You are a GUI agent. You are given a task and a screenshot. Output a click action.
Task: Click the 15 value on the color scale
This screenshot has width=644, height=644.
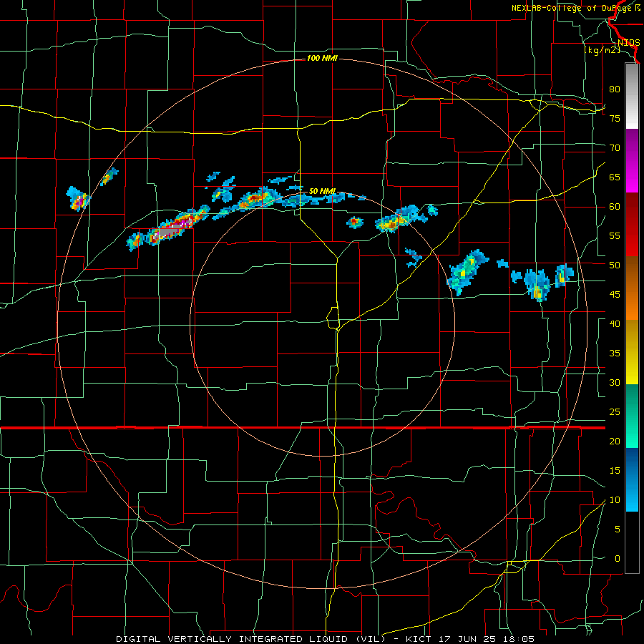615,471
